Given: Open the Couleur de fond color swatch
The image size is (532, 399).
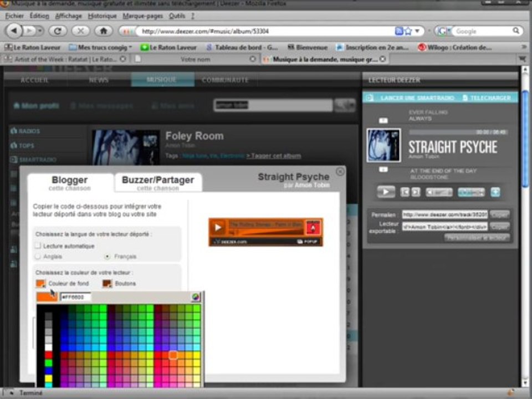Looking at the screenshot, I should 40,283.
